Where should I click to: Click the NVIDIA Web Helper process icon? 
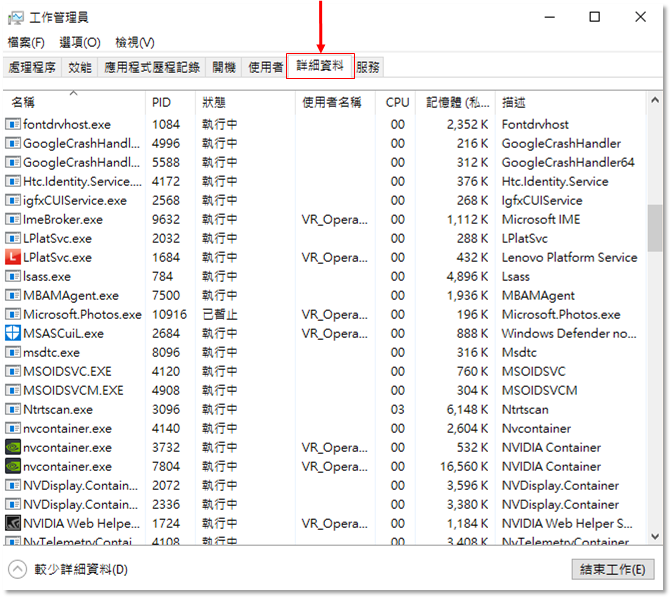tap(13, 524)
